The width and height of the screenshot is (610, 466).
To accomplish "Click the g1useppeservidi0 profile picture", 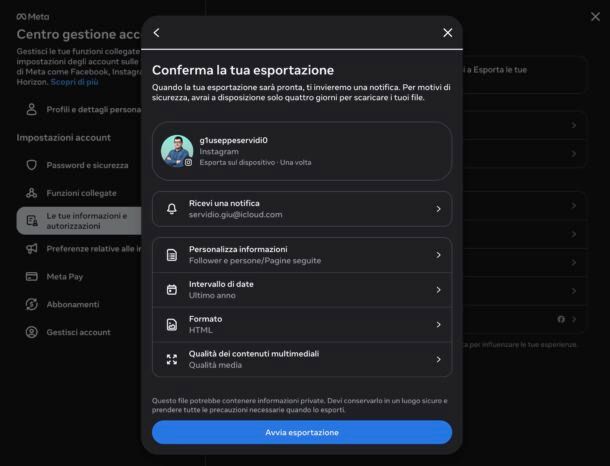I will tap(177, 151).
